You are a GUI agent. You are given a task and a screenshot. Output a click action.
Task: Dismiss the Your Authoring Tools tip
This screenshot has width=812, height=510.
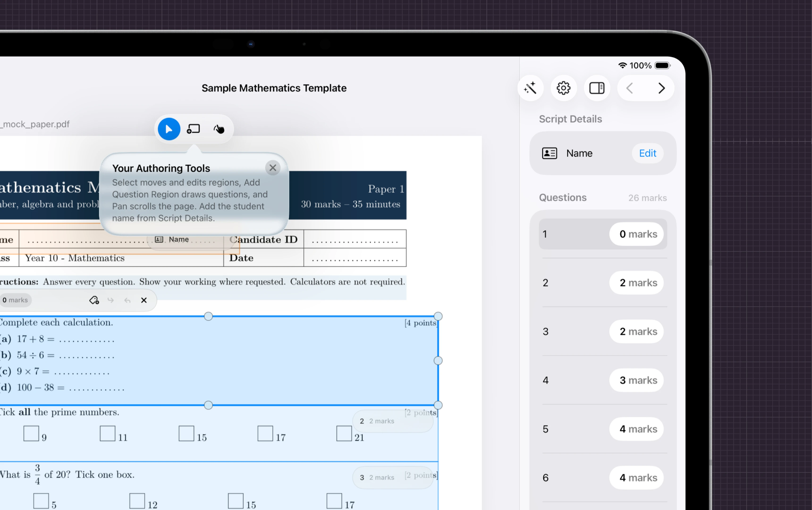click(x=273, y=168)
